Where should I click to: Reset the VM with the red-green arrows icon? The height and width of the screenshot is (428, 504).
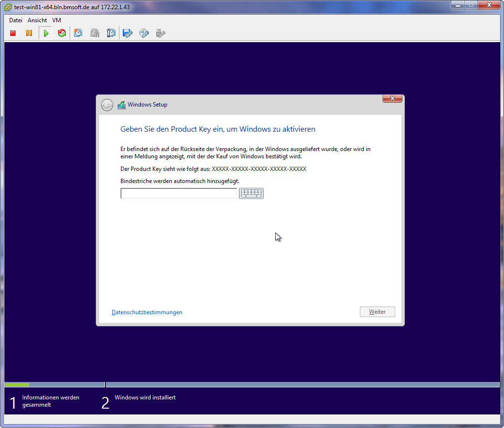click(x=62, y=33)
